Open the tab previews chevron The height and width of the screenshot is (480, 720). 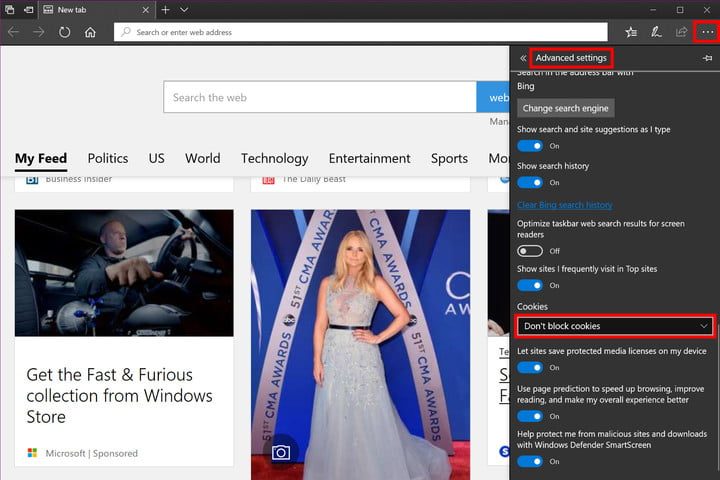pos(184,9)
